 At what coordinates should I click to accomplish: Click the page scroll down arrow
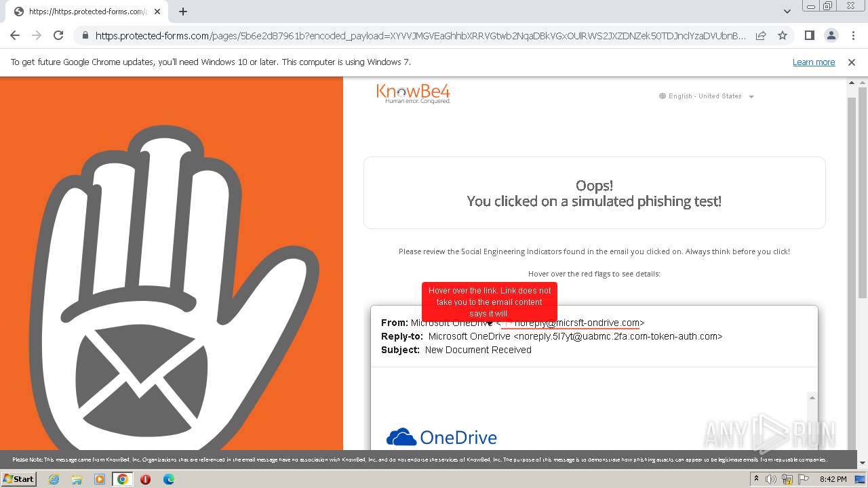[863, 463]
